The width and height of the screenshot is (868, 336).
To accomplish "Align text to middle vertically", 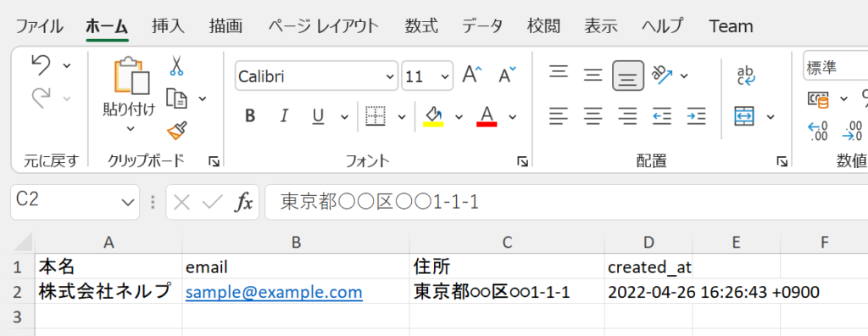I will pos(593,75).
